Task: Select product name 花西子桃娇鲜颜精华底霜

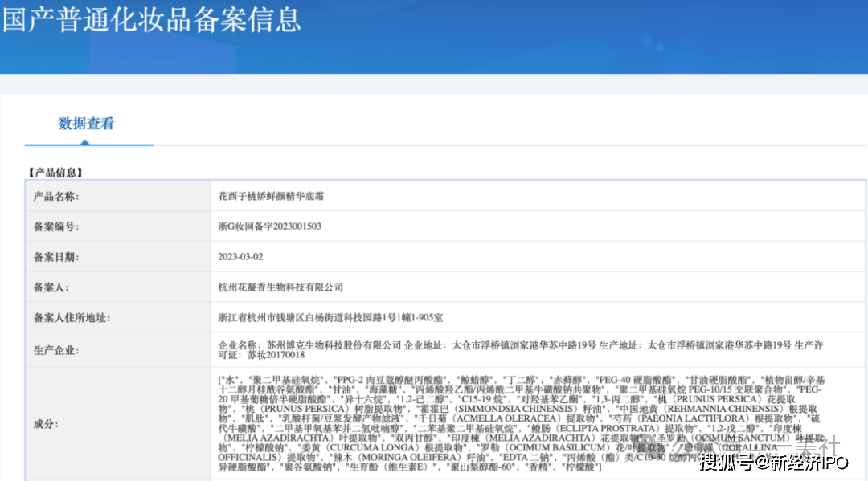Action: pyautogui.click(x=271, y=196)
